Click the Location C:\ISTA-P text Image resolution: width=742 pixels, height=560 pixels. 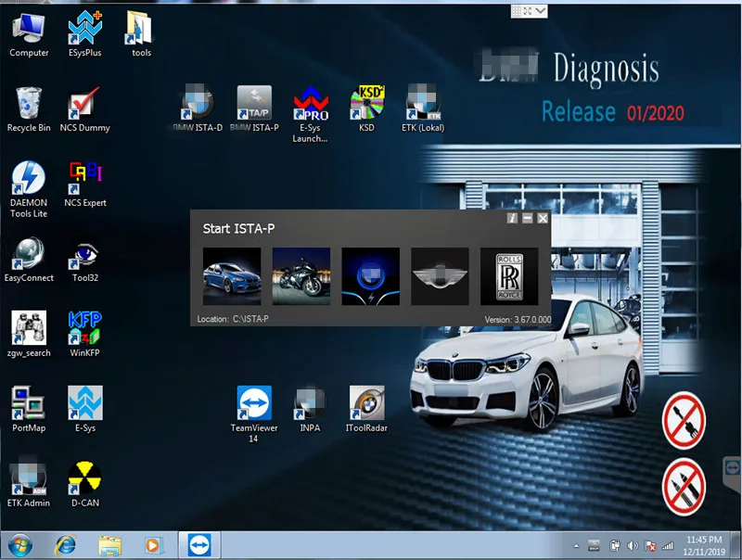[x=233, y=319]
